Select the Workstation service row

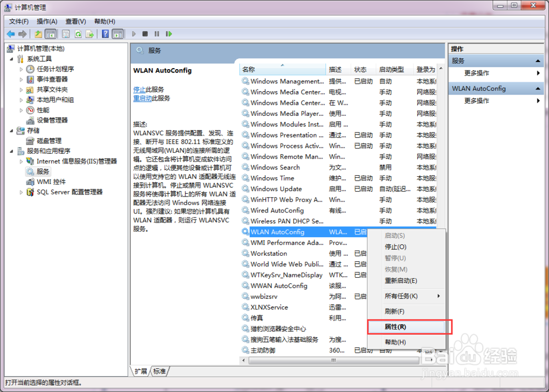click(304, 254)
